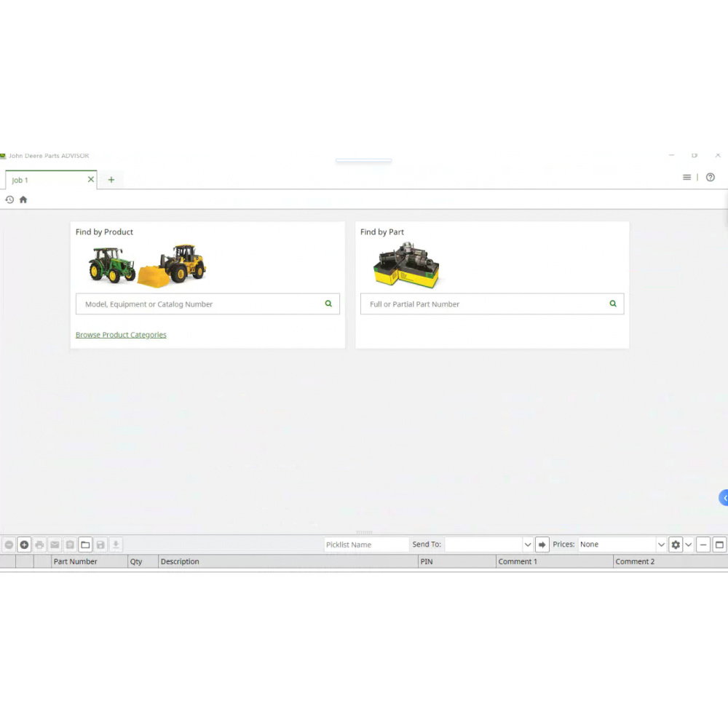This screenshot has height=728, width=728.
Task: Select the Job 1 tab
Action: click(x=51, y=180)
